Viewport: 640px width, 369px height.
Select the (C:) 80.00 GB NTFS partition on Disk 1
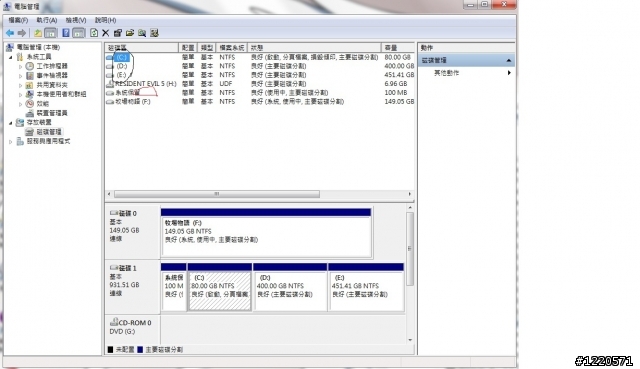click(x=220, y=287)
